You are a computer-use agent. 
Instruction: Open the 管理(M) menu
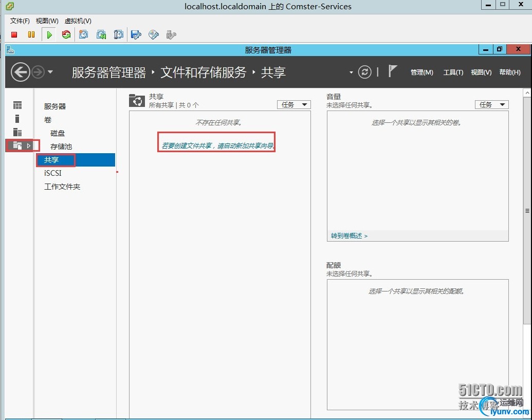pyautogui.click(x=421, y=72)
